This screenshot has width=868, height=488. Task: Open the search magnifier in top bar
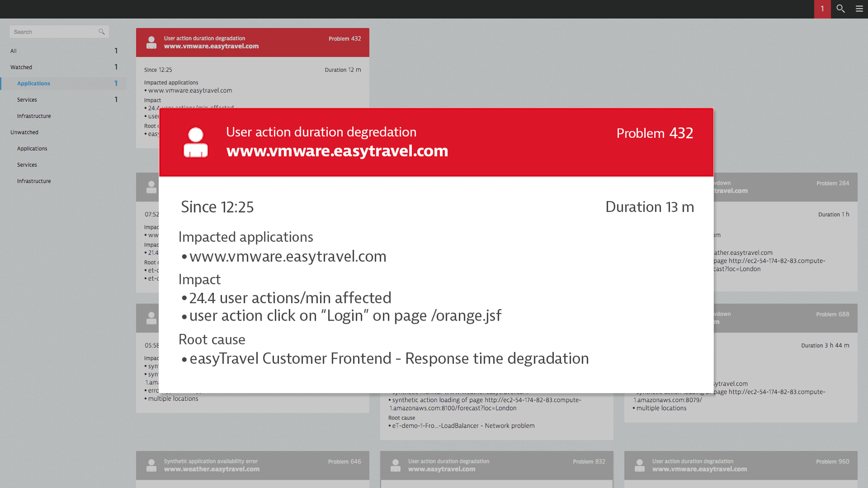coord(840,9)
